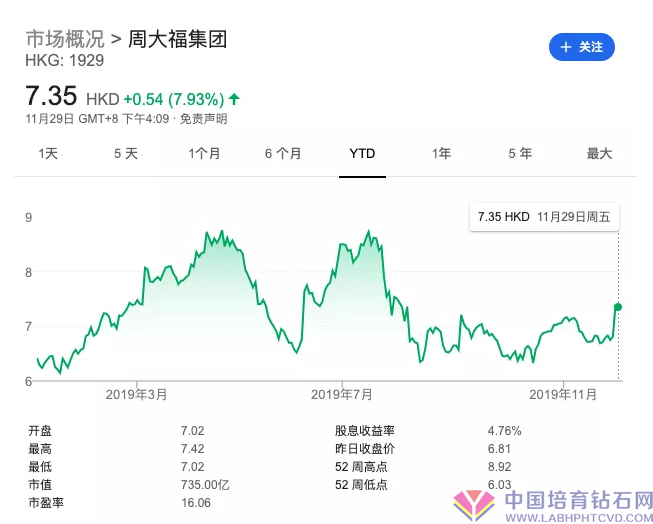
Task: Open the 免责声明 disclaimer link
Action: point(203,119)
